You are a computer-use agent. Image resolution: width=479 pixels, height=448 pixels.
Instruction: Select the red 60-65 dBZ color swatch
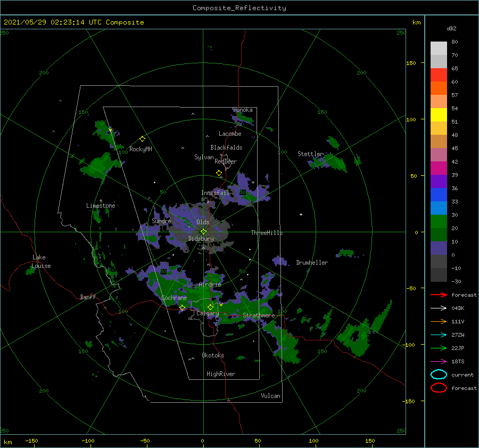[x=439, y=75]
